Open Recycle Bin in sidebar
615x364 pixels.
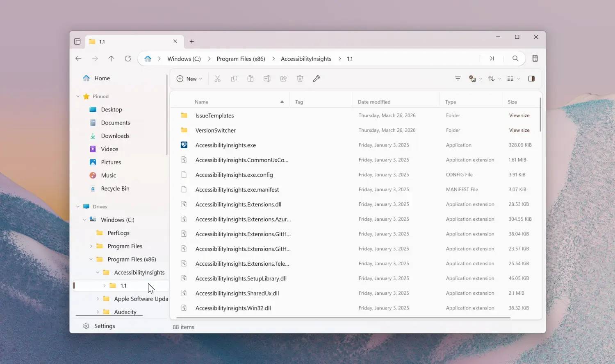[115, 188]
